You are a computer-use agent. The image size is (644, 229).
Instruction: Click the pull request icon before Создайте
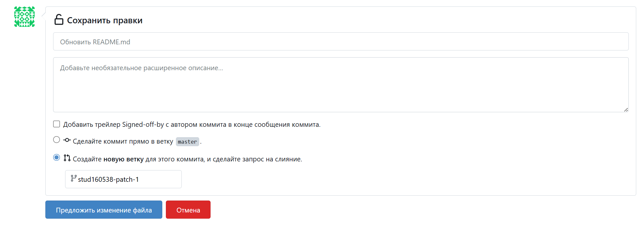(x=67, y=158)
